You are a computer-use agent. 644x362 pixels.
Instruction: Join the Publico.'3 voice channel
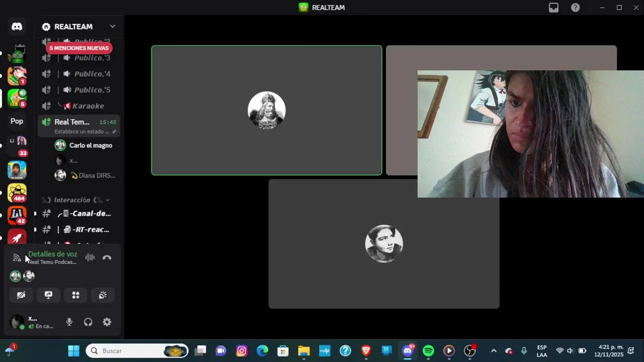[x=79, y=58]
